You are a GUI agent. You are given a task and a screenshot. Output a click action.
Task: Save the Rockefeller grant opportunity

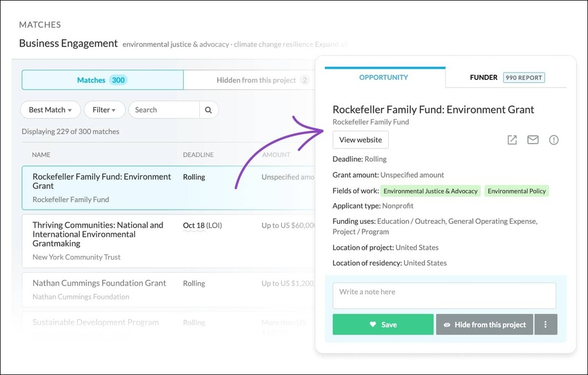point(383,325)
